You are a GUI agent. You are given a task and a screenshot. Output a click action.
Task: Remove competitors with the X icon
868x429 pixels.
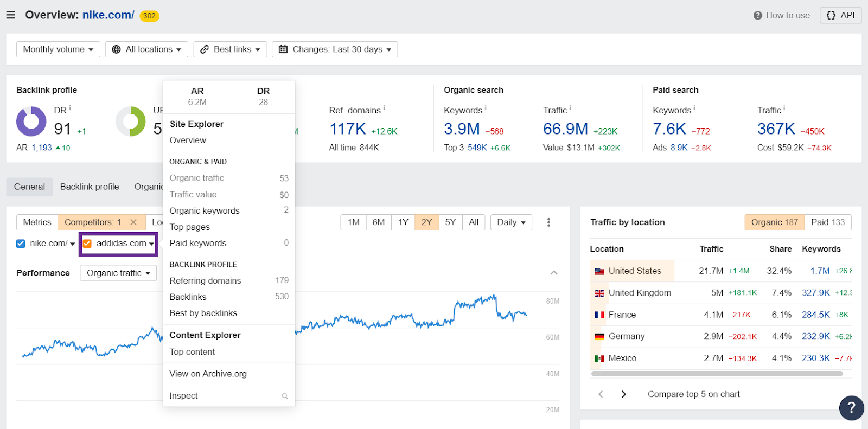point(133,222)
